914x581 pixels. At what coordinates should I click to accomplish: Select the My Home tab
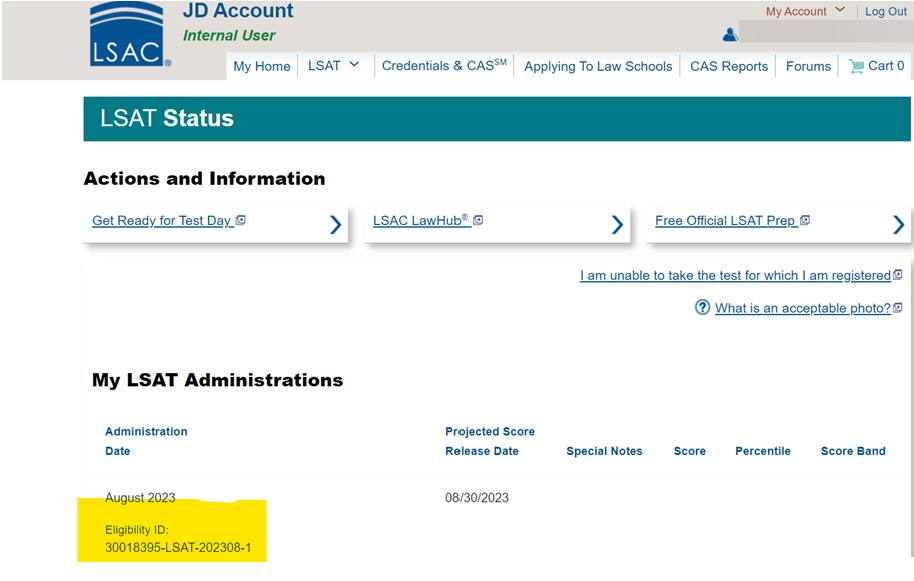(x=261, y=66)
